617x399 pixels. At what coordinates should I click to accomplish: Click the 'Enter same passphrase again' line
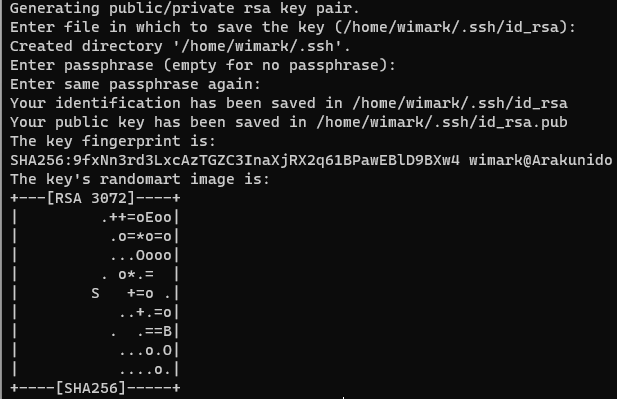coord(135,84)
